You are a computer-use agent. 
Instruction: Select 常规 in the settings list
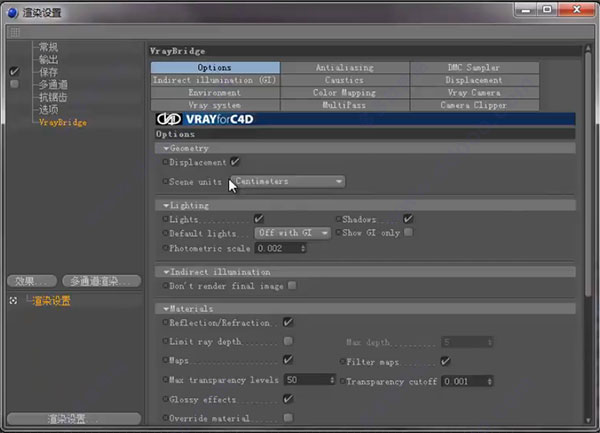(49, 47)
